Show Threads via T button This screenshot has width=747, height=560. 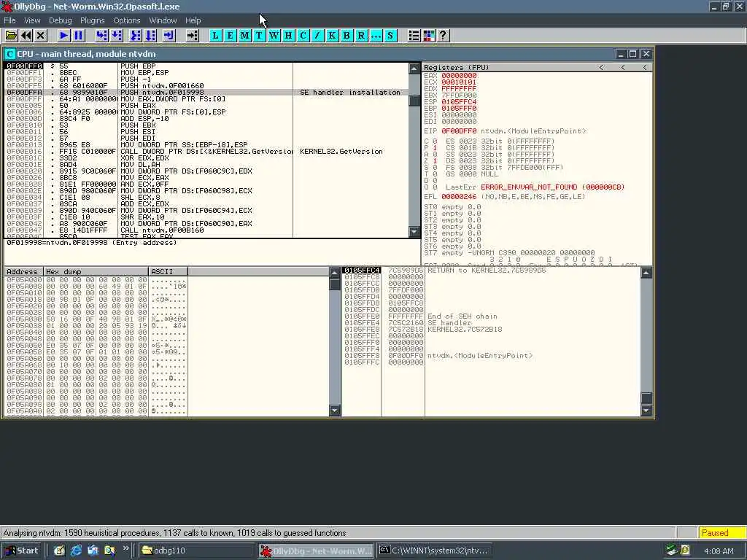259,35
